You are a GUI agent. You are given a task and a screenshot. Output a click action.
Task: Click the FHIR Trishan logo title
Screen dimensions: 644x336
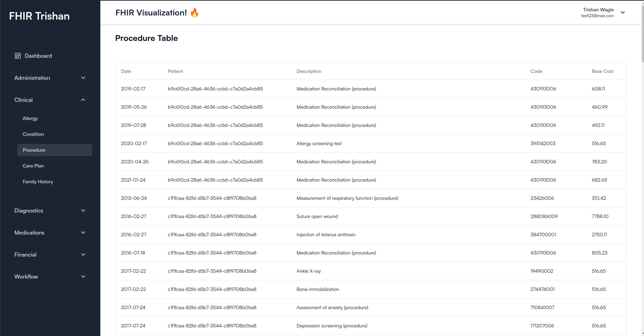point(39,16)
